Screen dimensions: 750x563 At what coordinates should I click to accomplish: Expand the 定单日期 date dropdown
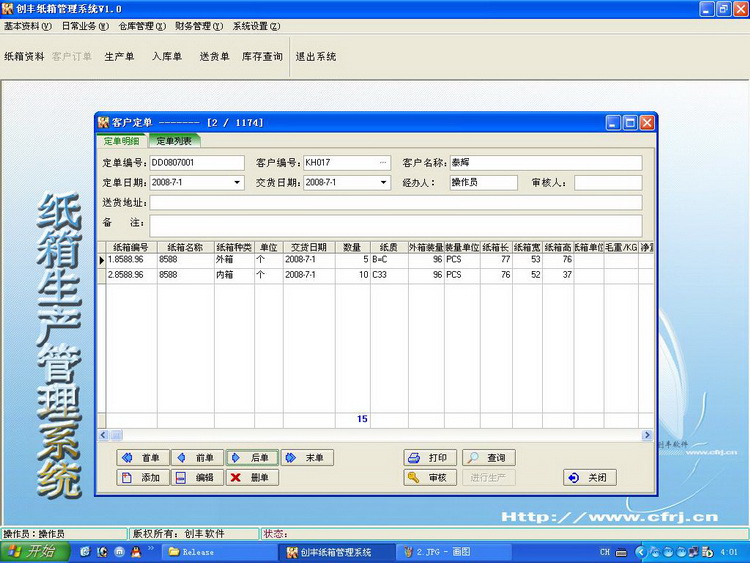[x=237, y=183]
